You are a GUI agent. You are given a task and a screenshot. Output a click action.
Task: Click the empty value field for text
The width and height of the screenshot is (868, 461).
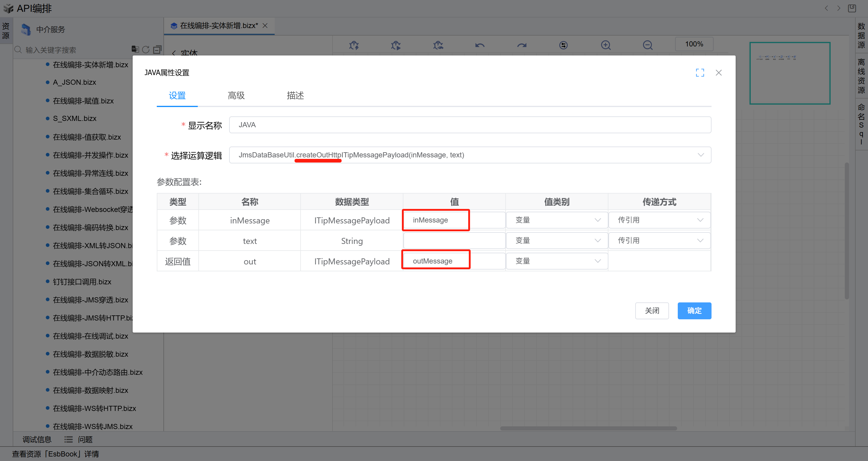[454, 241]
